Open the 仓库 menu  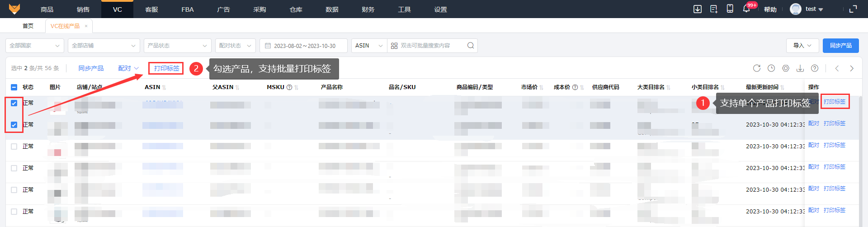click(296, 9)
